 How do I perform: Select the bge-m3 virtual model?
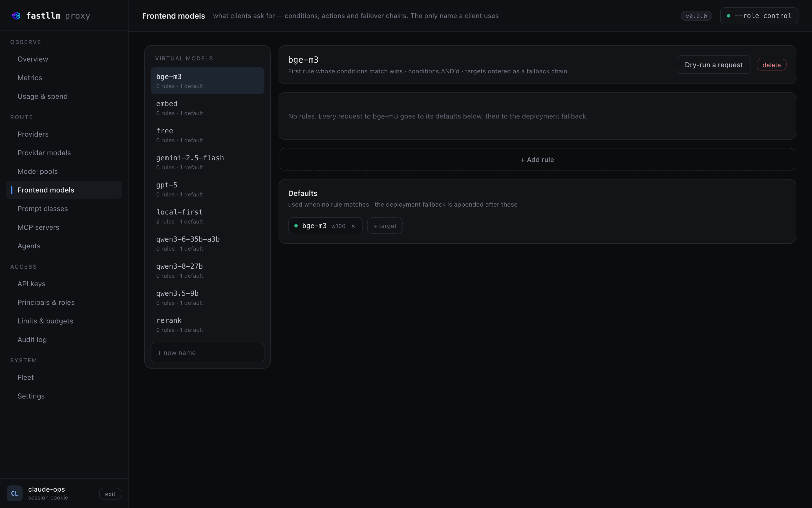(x=207, y=81)
